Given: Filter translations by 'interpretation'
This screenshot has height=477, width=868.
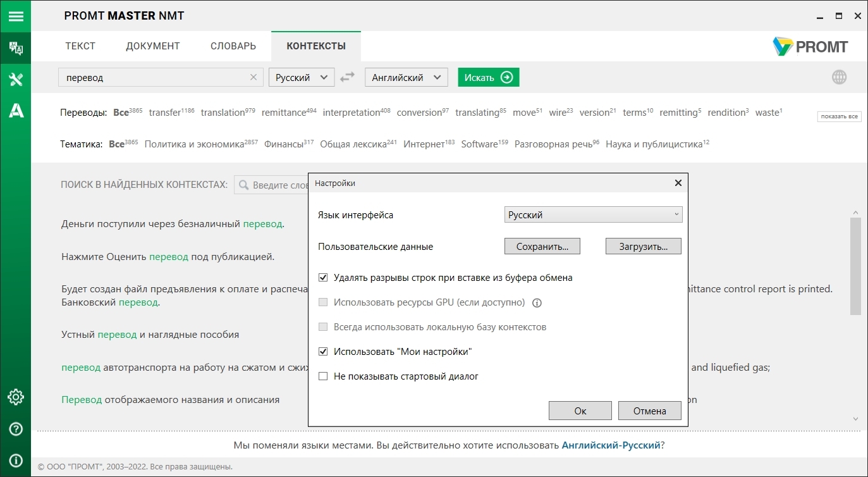Looking at the screenshot, I should [x=357, y=112].
